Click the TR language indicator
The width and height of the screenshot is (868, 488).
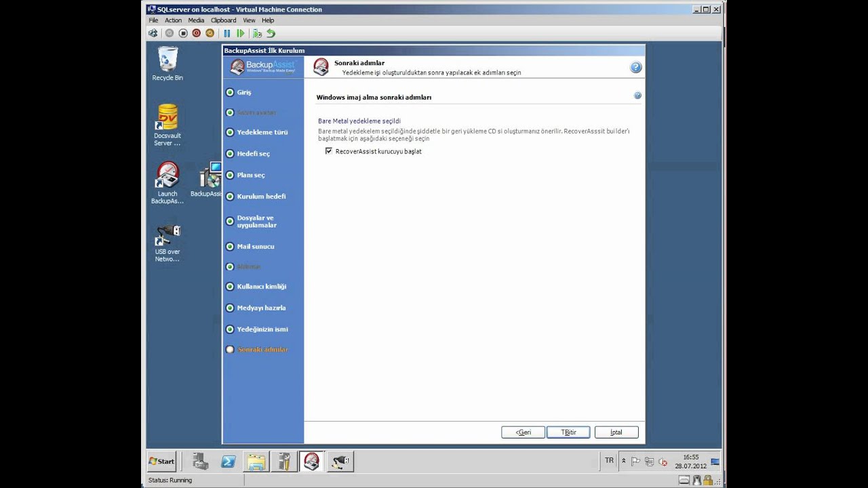point(609,461)
